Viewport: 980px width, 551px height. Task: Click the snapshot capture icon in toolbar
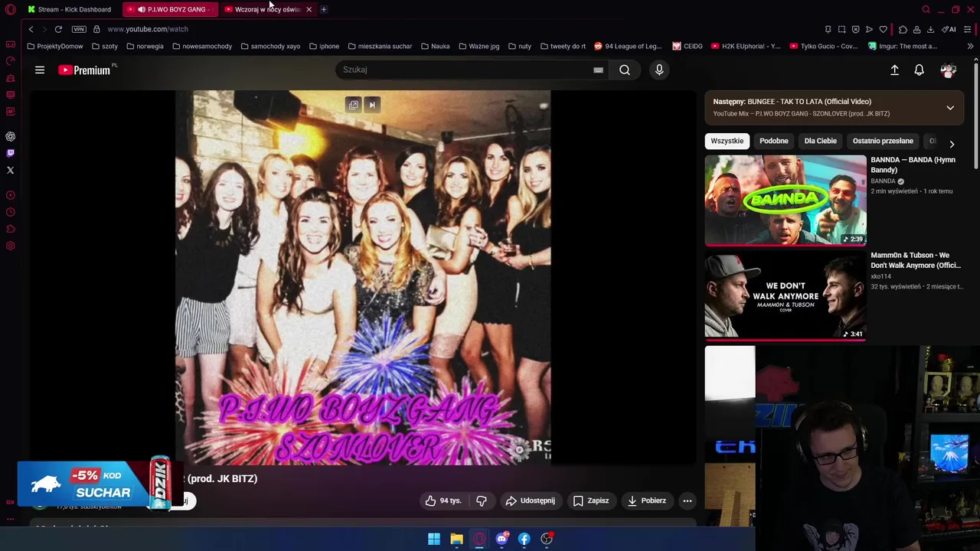click(x=841, y=29)
